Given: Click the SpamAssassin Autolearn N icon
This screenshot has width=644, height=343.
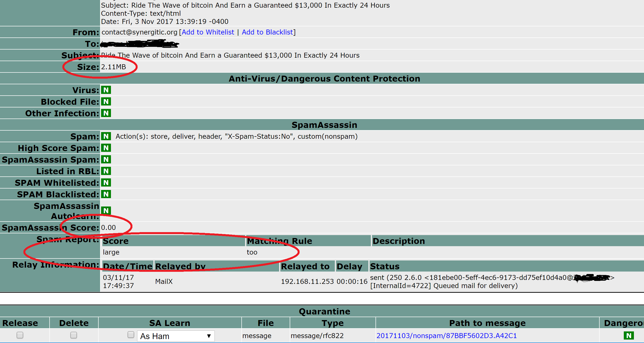Looking at the screenshot, I should (x=106, y=211).
